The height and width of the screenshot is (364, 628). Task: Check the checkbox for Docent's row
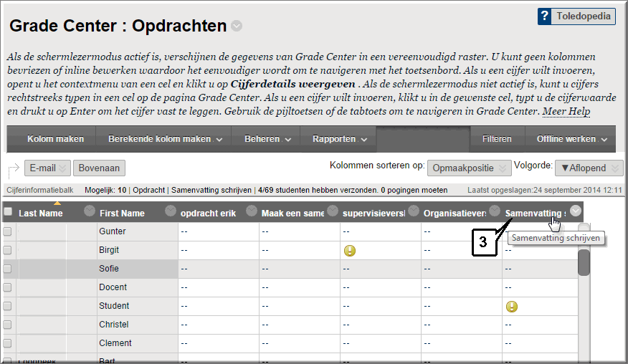coord(8,287)
